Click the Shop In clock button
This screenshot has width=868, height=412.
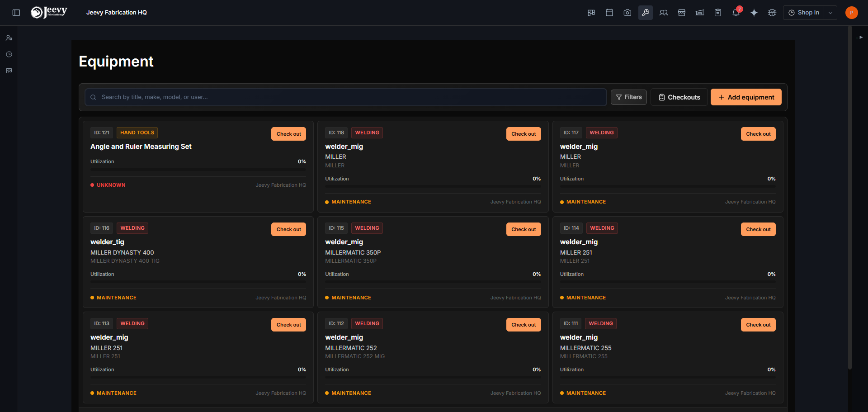pos(804,13)
